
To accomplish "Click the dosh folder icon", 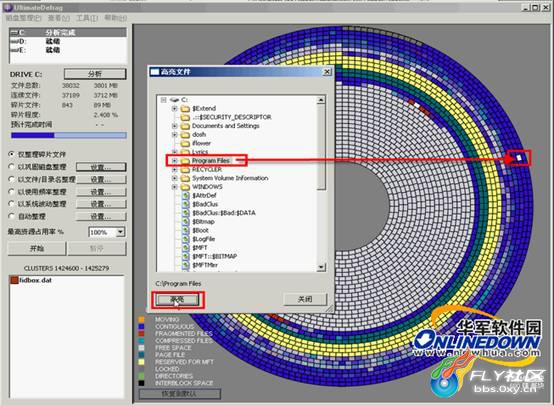I will coord(185,135).
